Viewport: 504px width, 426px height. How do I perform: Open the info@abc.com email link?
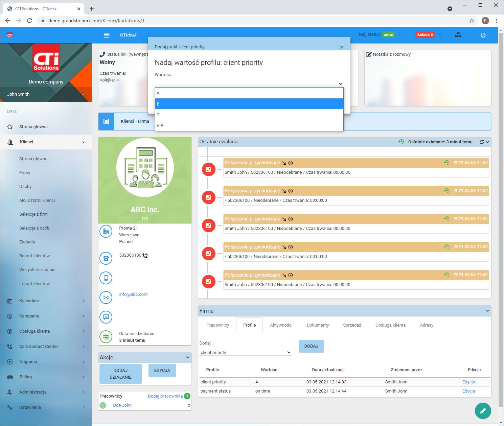point(133,294)
